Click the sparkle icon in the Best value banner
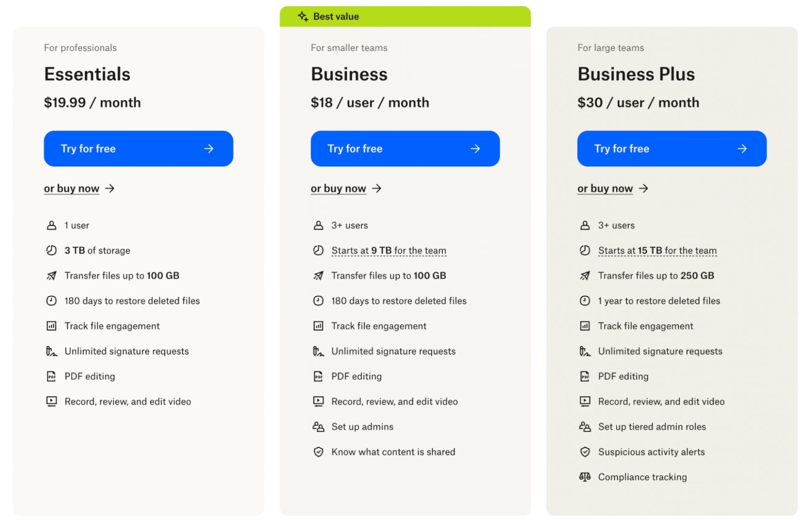 [302, 17]
